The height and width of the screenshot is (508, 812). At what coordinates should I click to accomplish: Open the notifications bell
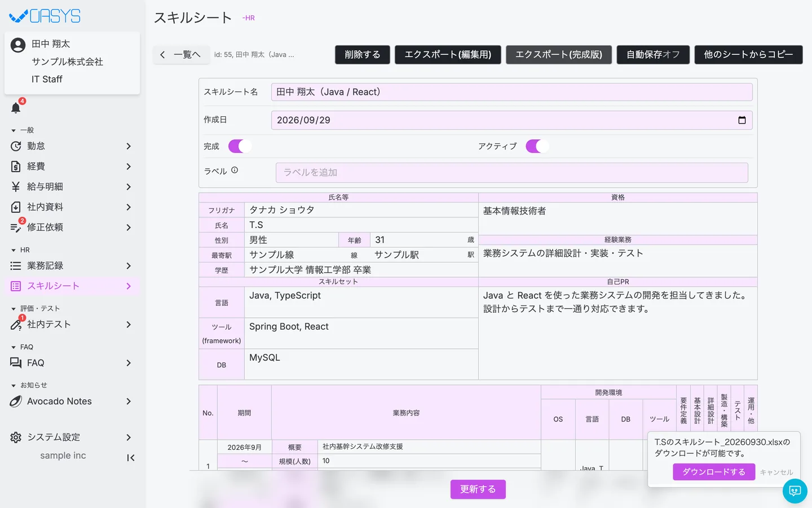point(16,108)
